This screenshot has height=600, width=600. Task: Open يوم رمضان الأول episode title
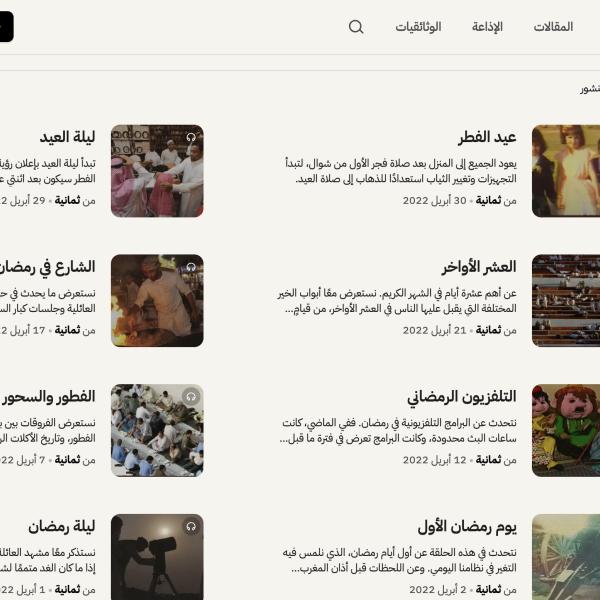[467, 527]
